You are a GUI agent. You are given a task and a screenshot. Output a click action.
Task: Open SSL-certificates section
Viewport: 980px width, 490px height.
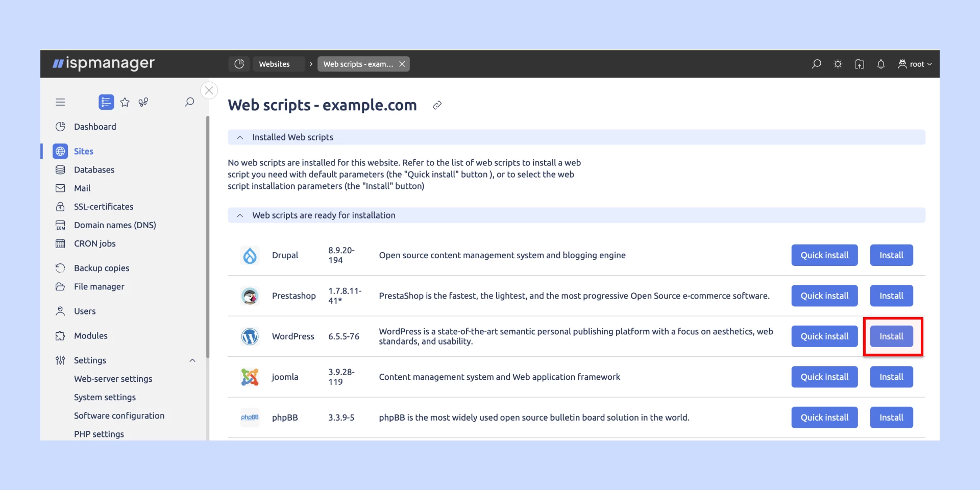104,207
